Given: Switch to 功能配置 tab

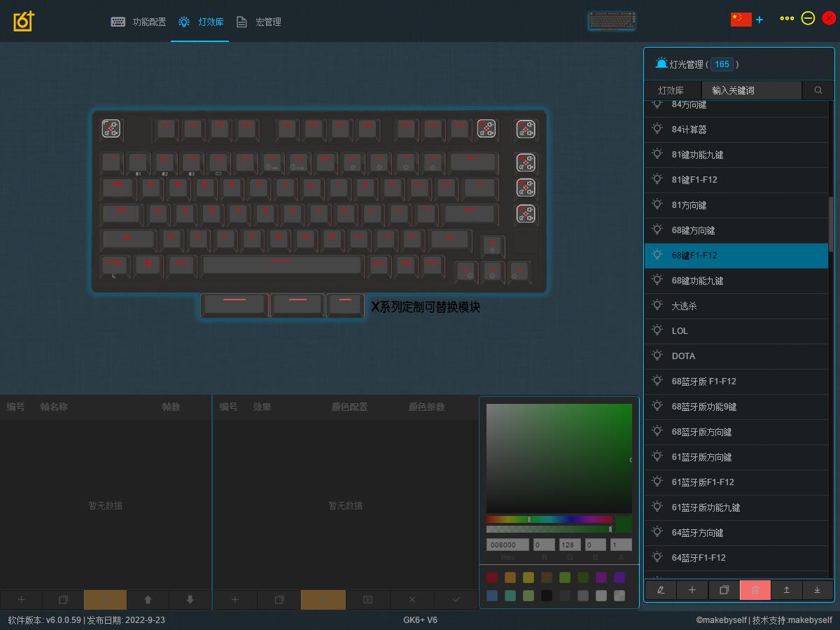Looking at the screenshot, I should point(139,22).
